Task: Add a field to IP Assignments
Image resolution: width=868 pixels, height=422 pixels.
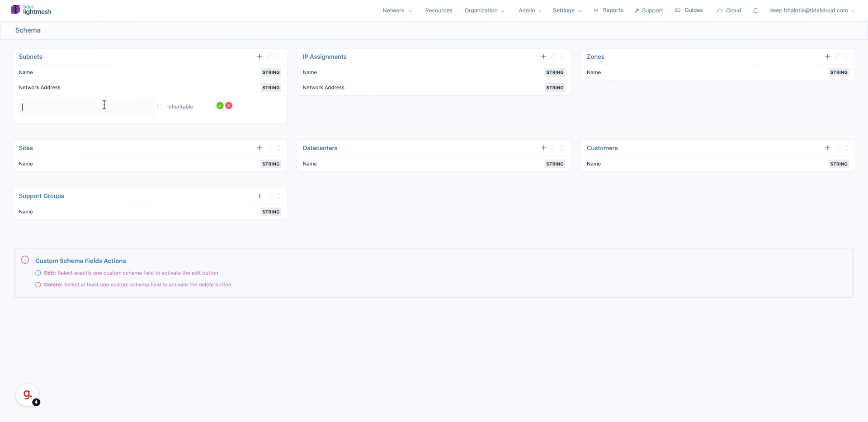Action: (x=543, y=57)
